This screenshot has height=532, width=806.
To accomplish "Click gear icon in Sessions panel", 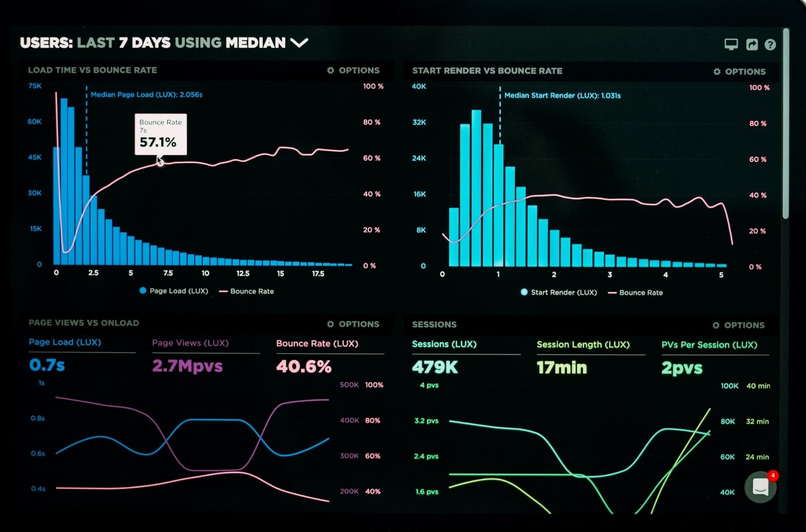I will pos(716,325).
